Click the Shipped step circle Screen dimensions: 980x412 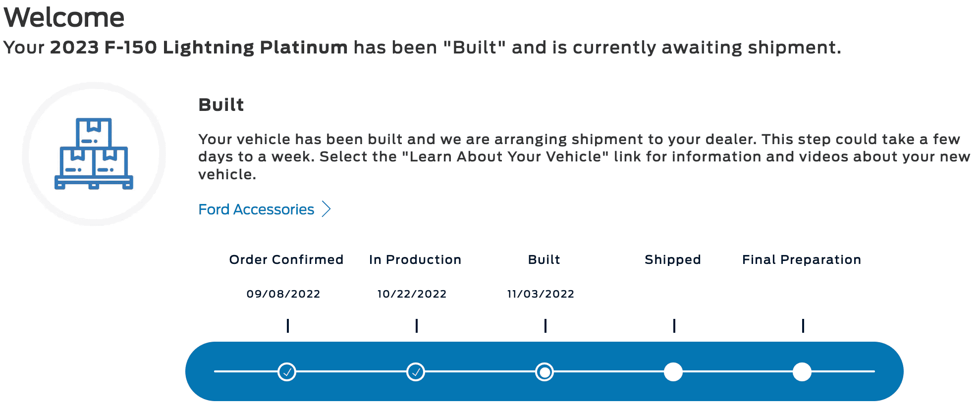673,371
